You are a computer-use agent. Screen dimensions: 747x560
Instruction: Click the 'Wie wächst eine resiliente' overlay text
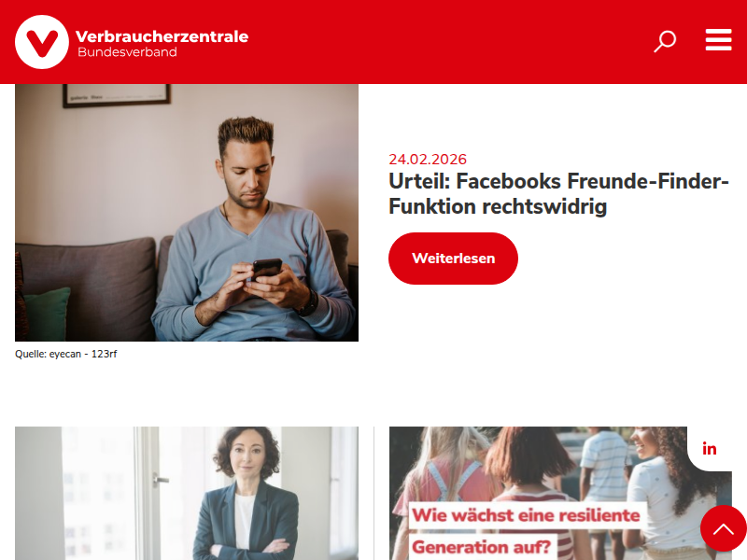[526, 515]
